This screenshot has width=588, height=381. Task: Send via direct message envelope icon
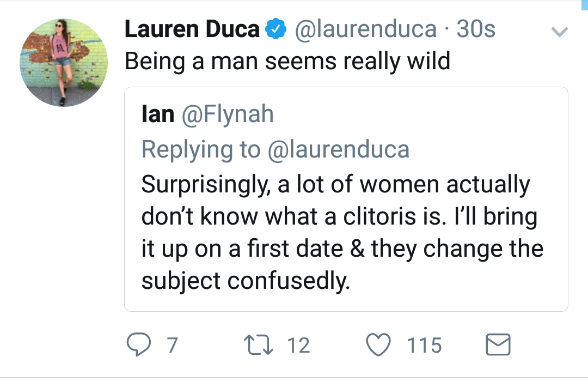click(498, 345)
